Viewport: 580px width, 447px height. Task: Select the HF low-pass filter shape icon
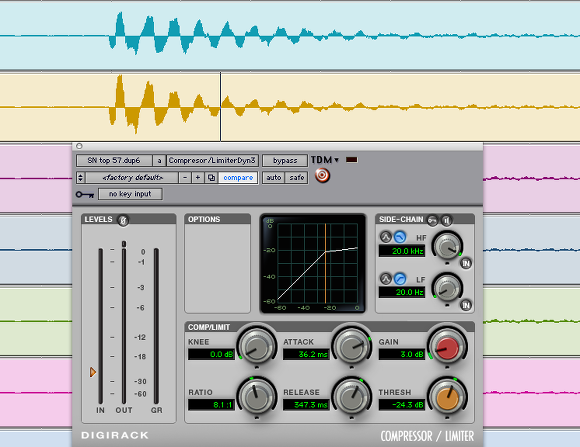[x=400, y=237]
